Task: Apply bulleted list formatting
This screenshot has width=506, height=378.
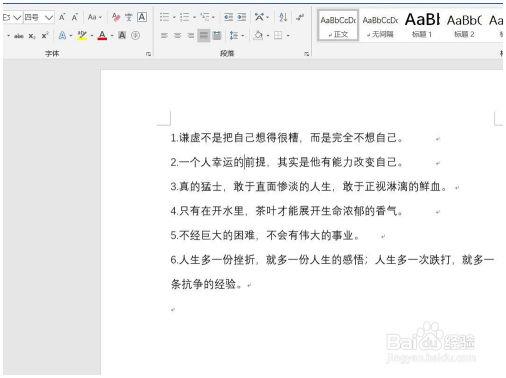Action: click(164, 17)
